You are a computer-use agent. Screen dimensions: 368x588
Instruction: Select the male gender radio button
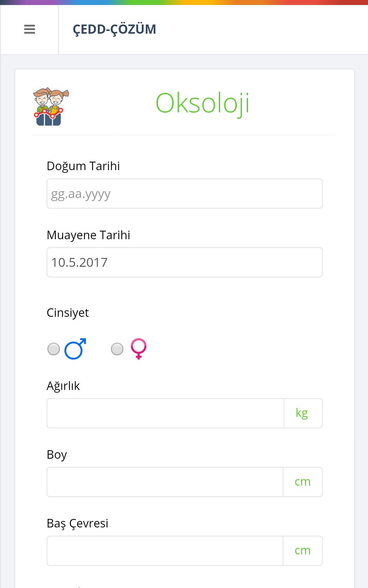(53, 349)
